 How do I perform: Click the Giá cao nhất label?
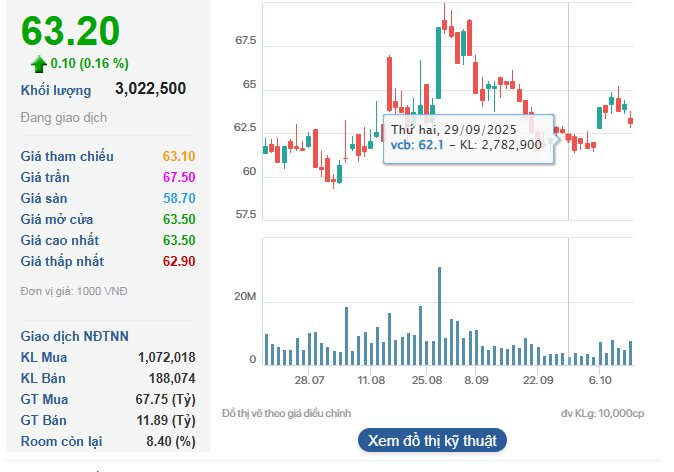coord(62,240)
